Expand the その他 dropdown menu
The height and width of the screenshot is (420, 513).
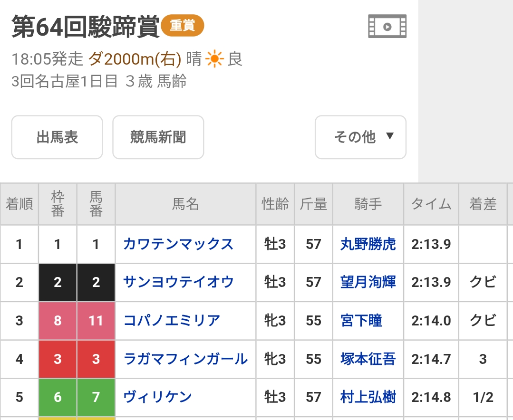click(360, 137)
